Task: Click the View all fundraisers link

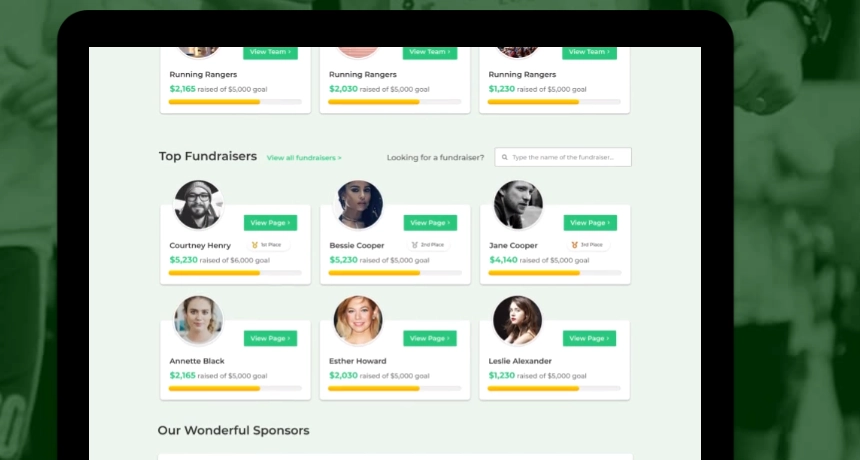Action: pos(304,158)
